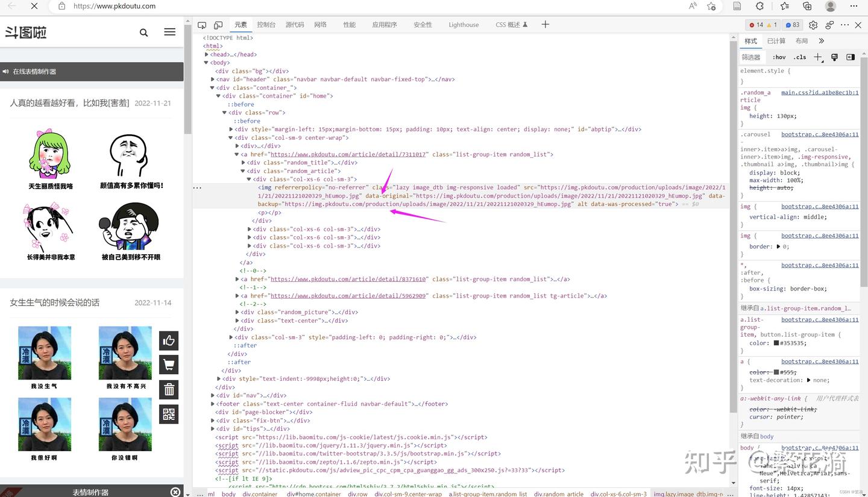Click the thumbs-up floating button
Image resolution: width=868 pixels, height=497 pixels.
pyautogui.click(x=169, y=340)
